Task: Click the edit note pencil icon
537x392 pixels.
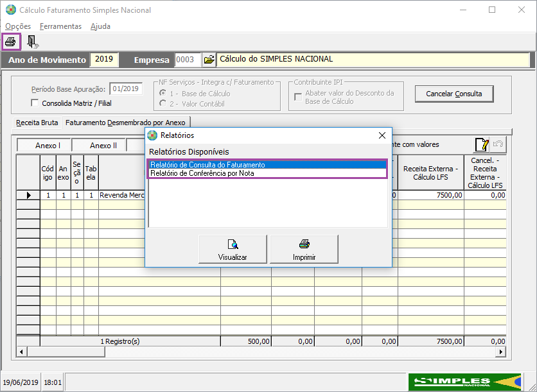Action: coord(482,145)
